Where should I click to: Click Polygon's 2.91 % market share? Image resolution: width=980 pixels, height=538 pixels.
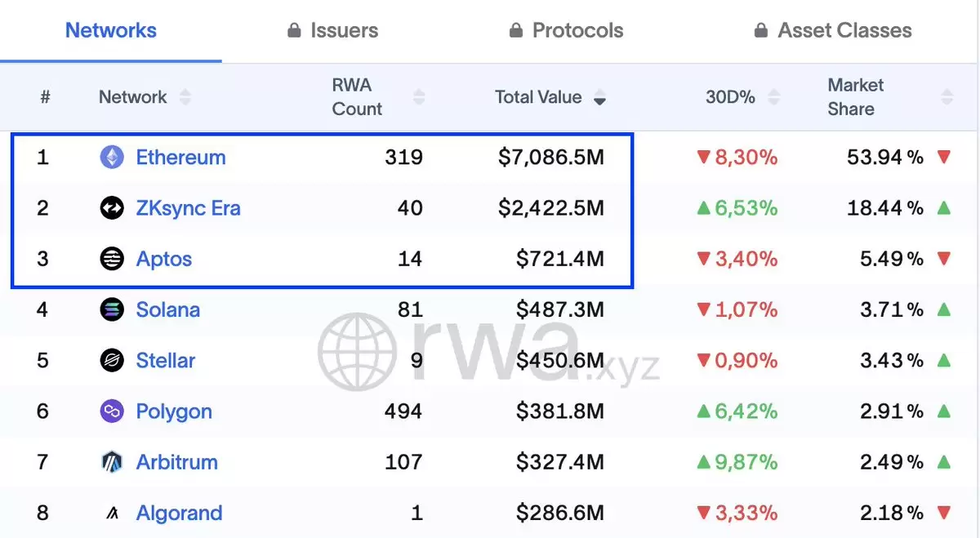pyautogui.click(x=892, y=411)
